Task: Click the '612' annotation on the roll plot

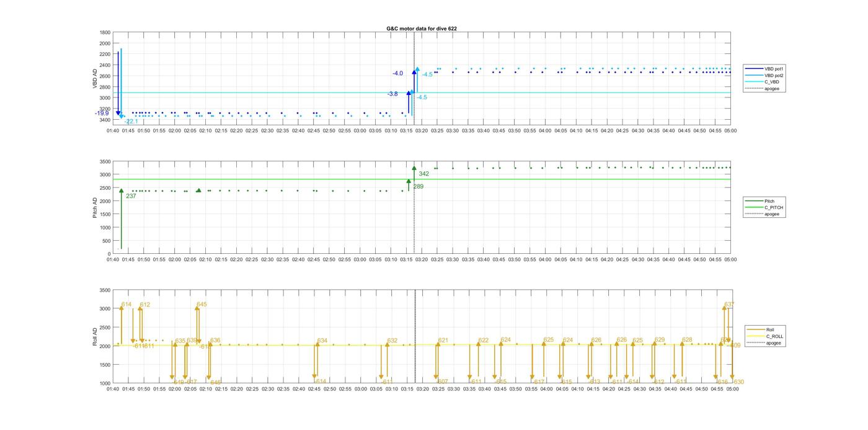Action: point(145,305)
